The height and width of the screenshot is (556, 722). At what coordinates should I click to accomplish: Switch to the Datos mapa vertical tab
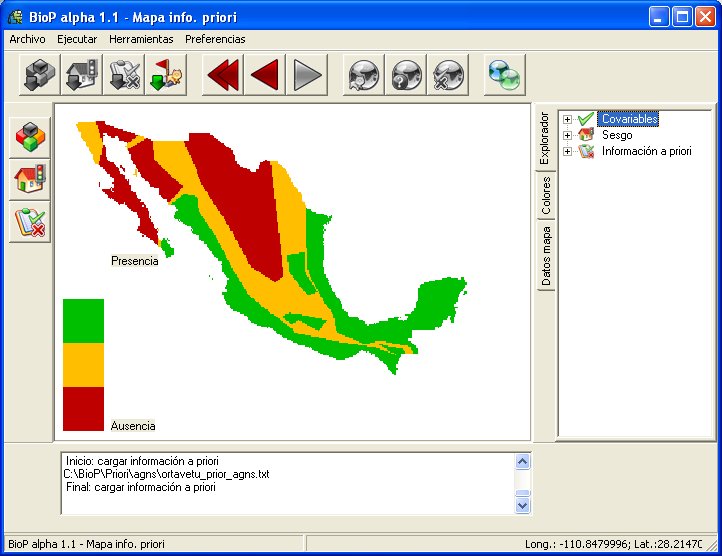pyautogui.click(x=545, y=256)
